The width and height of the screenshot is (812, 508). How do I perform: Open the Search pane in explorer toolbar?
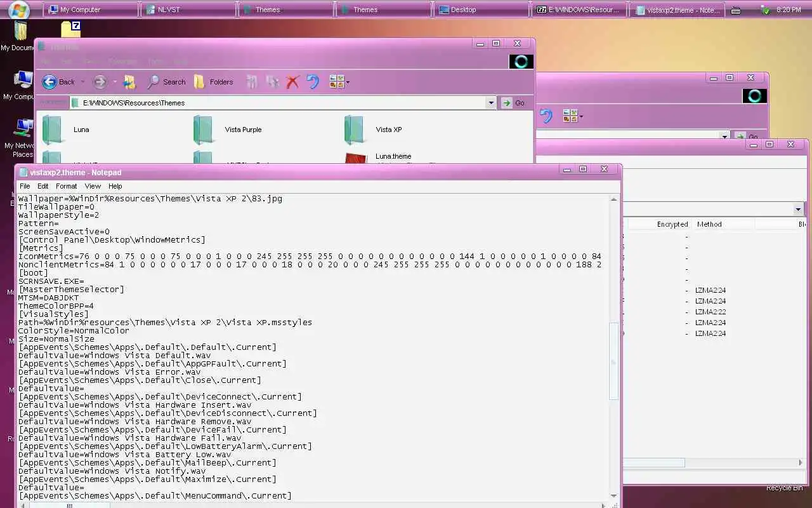[166, 82]
